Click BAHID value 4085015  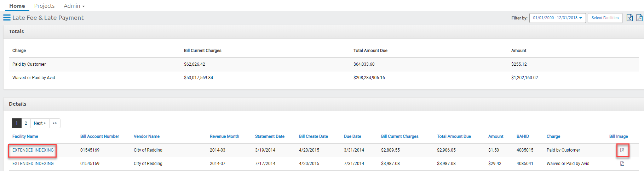pos(525,150)
